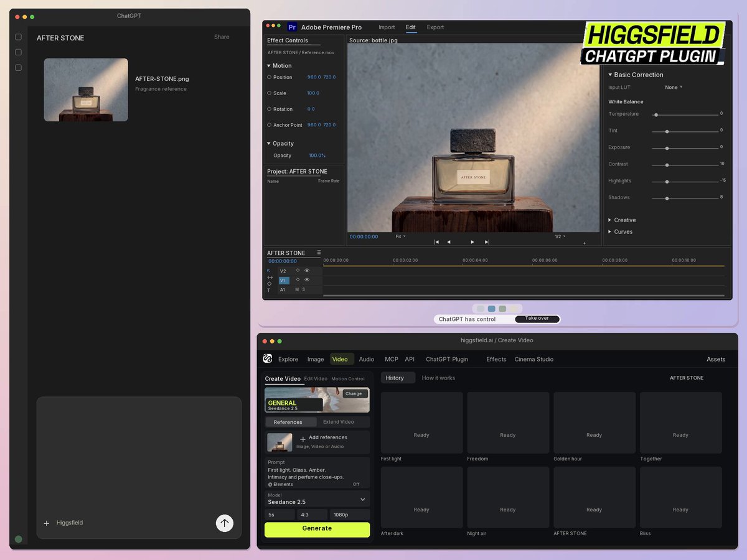Viewport: 747px width, 560px height.
Task: Click the plus icon beside Add references
Action: pos(303,439)
